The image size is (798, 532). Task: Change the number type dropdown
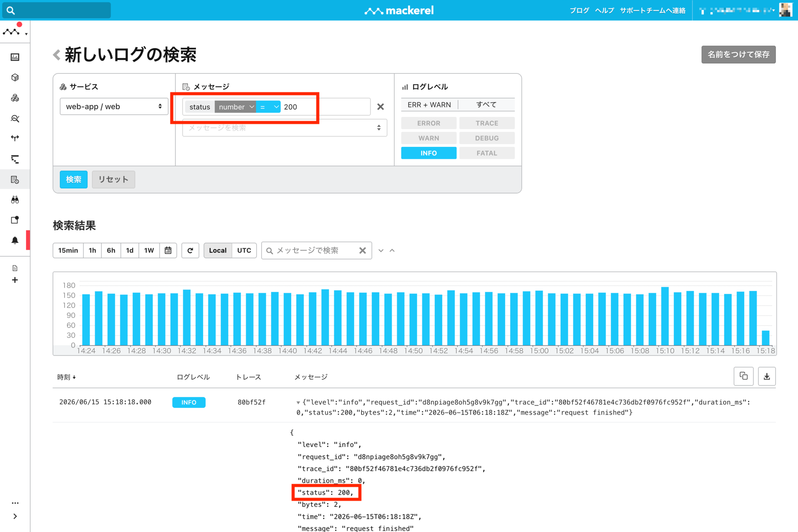point(235,107)
